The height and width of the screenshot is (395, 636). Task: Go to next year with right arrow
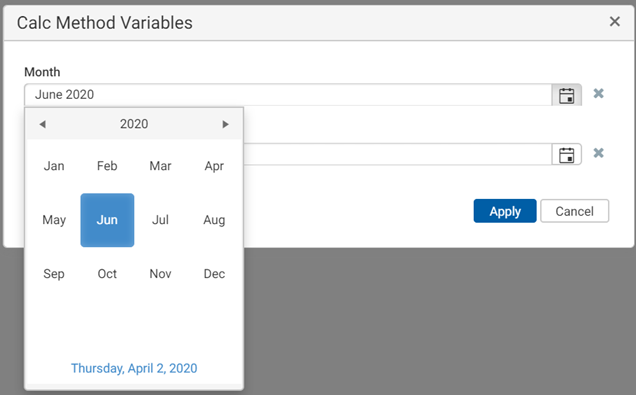tap(226, 124)
